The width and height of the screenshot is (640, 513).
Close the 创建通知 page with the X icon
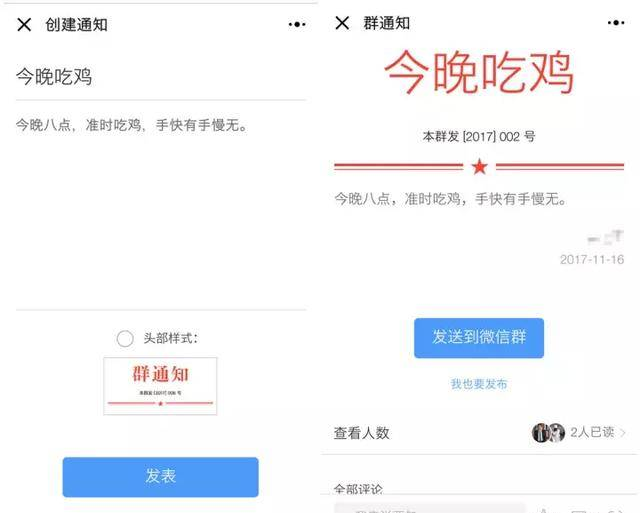coord(24,24)
